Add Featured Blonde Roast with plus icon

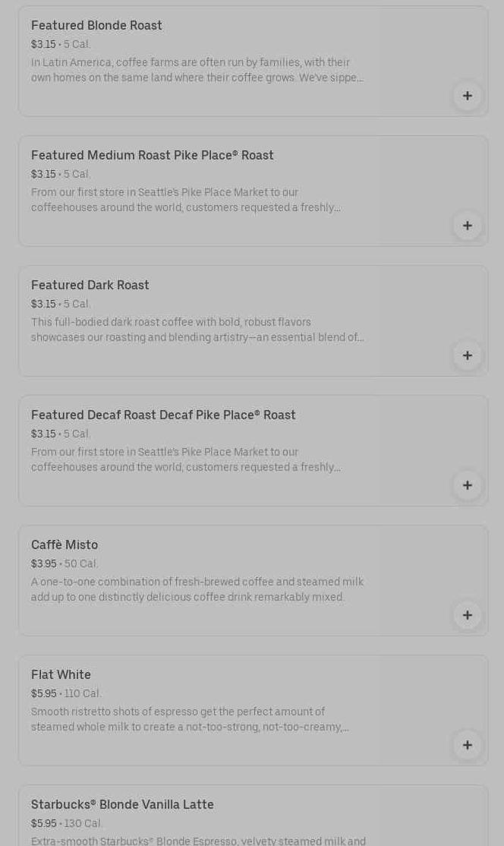(468, 96)
